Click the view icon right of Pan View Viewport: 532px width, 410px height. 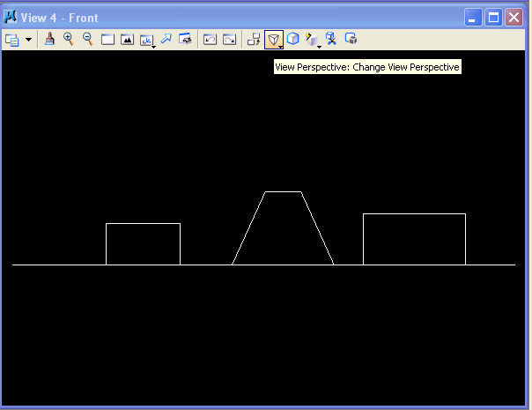(185, 39)
